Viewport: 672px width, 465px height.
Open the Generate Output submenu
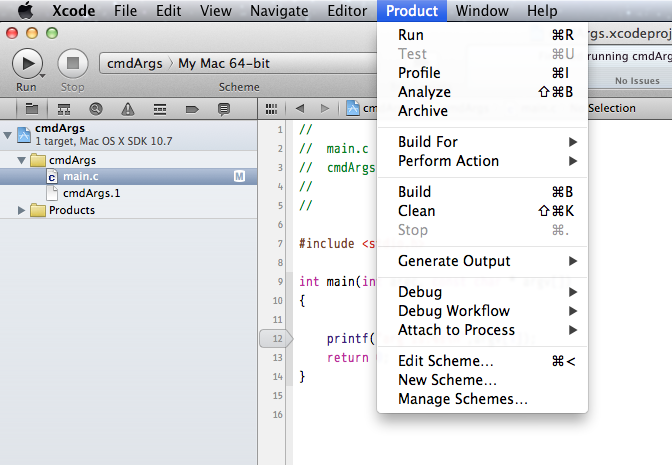click(482, 261)
